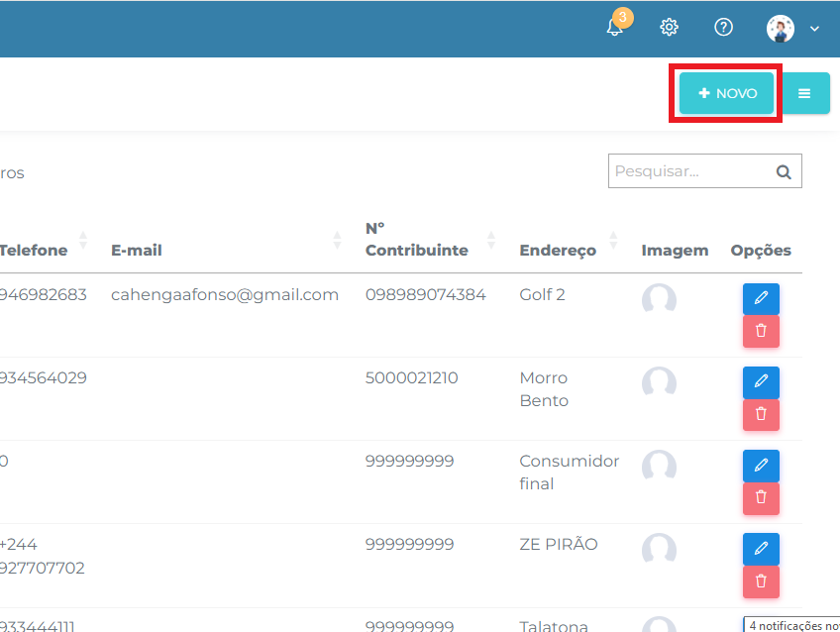Click the user avatar picture
Image resolution: width=840 pixels, height=632 pixels.
(x=780, y=29)
